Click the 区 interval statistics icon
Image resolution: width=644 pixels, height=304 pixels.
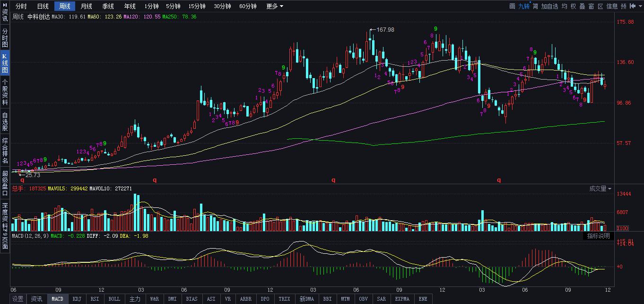pos(600,6)
